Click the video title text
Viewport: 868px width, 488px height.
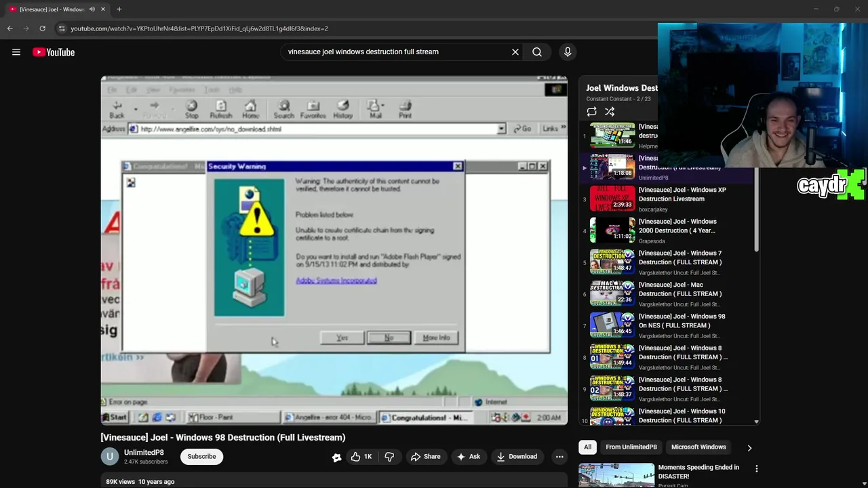[223, 437]
